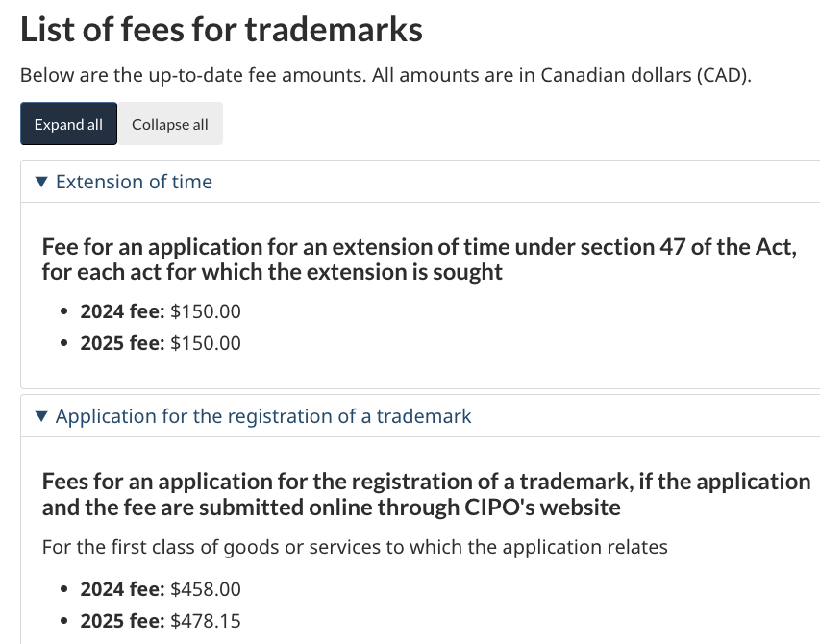This screenshot has height=644, width=820.
Task: Click the first class of goods sentence
Action: [x=355, y=547]
